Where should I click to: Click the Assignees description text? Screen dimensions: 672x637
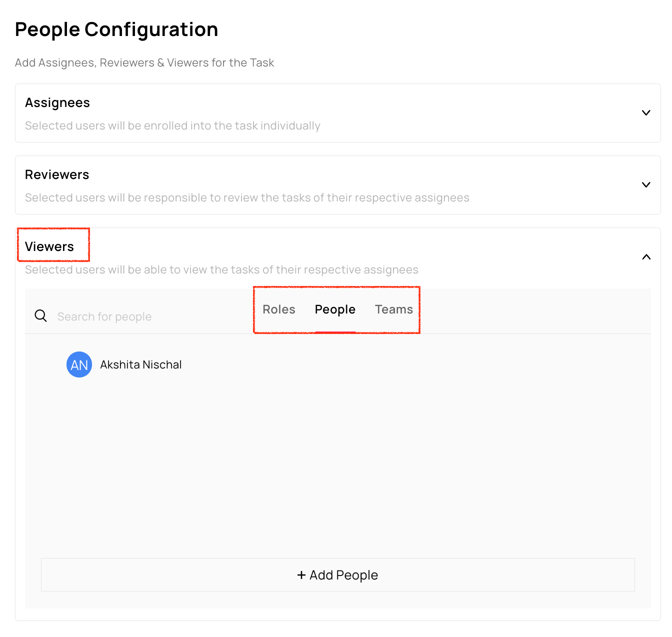(x=172, y=126)
